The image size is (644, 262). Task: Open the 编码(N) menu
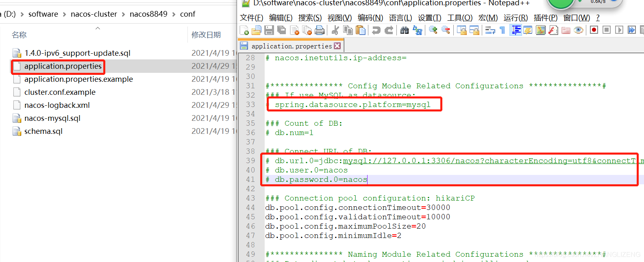tap(370, 18)
